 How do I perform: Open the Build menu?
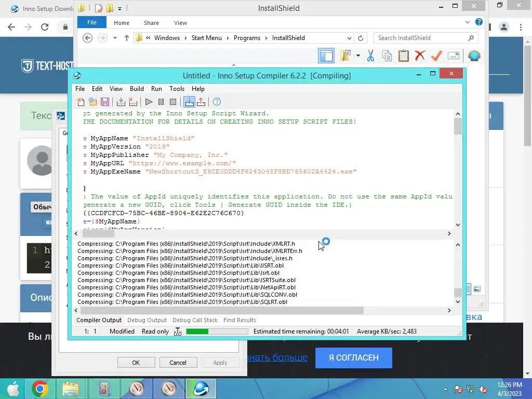[137, 88]
